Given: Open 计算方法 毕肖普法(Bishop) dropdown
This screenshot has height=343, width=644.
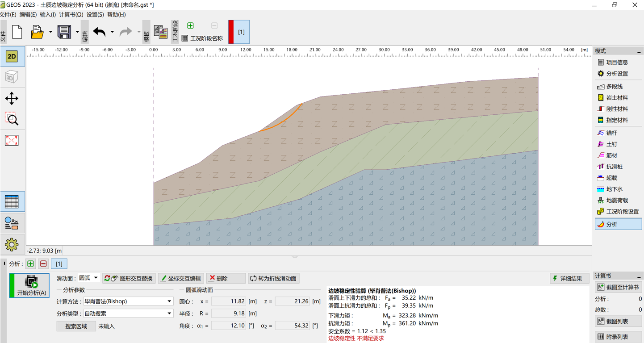Looking at the screenshot, I should (128, 301).
